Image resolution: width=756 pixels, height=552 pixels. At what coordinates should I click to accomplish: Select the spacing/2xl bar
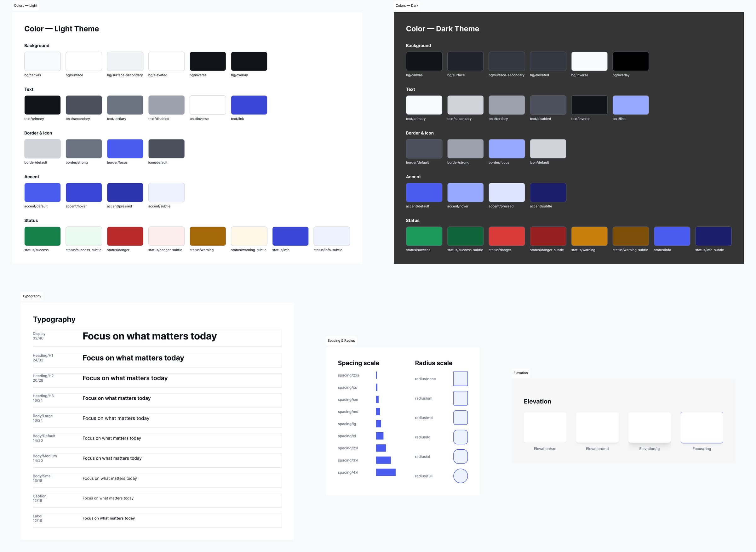click(x=381, y=448)
